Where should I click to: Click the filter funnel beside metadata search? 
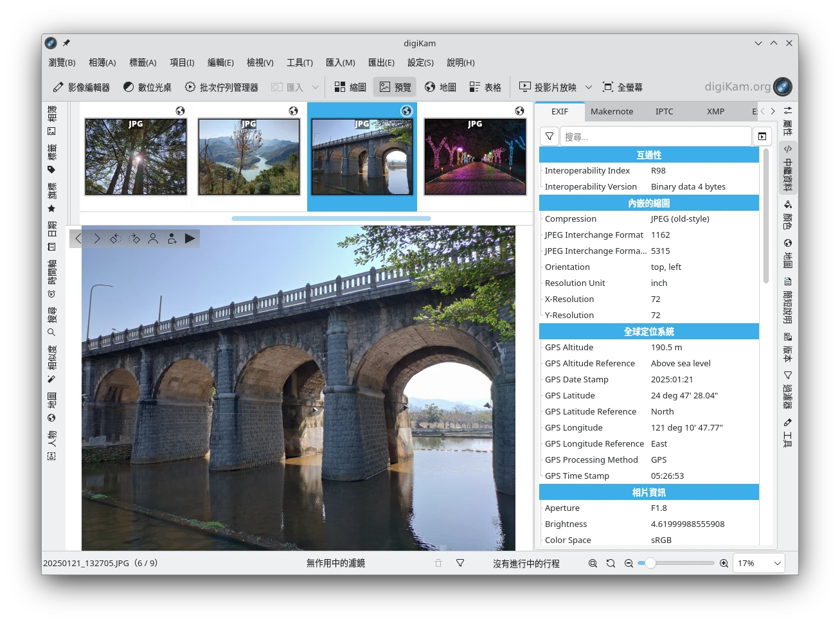coord(550,136)
